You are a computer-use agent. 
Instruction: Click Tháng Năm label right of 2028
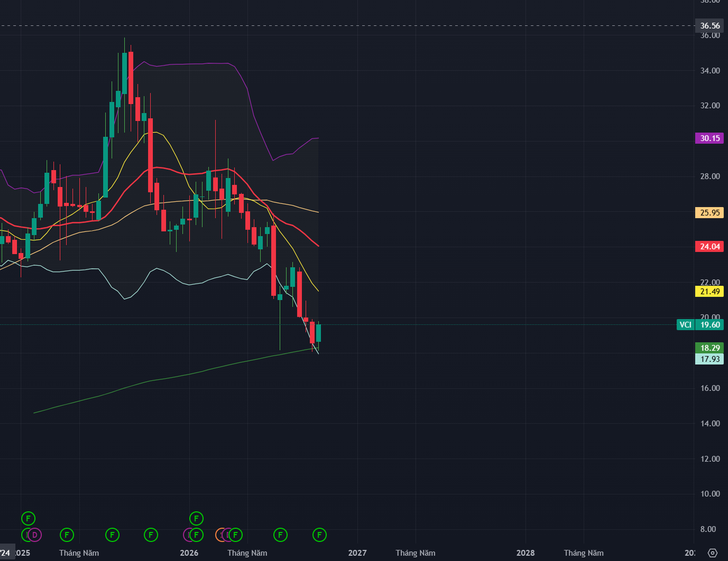[x=584, y=552]
